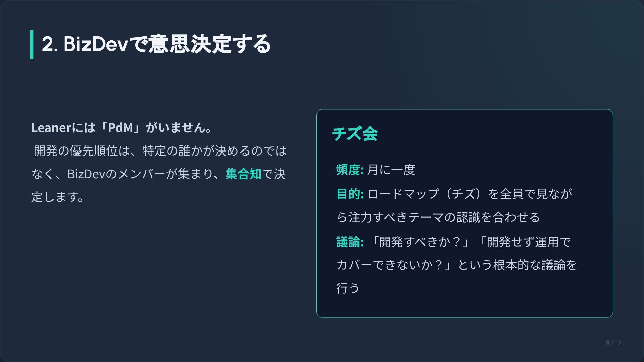Click the line "ら注力すべきテーマの認識を合わせる"

[x=438, y=217]
